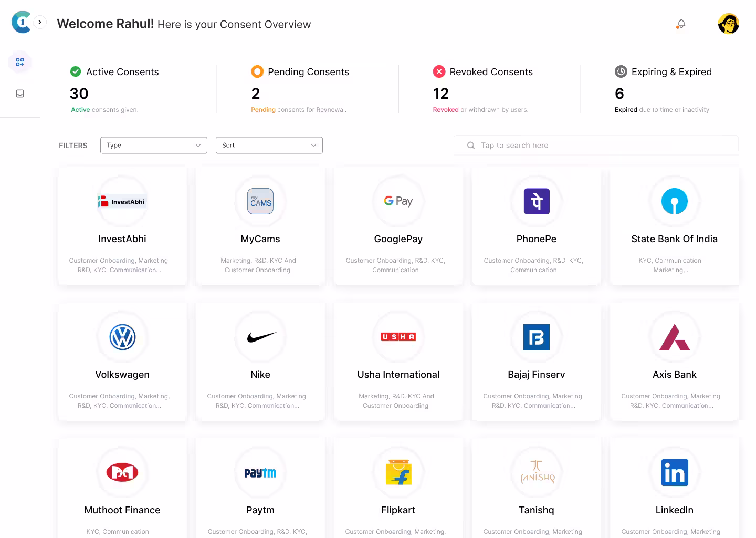Click the 'Bajaj Finserv' card name
The width and height of the screenshot is (756, 538).
(x=537, y=375)
